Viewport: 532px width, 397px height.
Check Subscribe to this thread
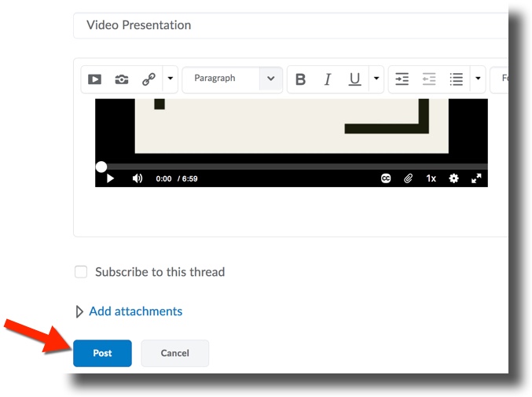point(81,272)
